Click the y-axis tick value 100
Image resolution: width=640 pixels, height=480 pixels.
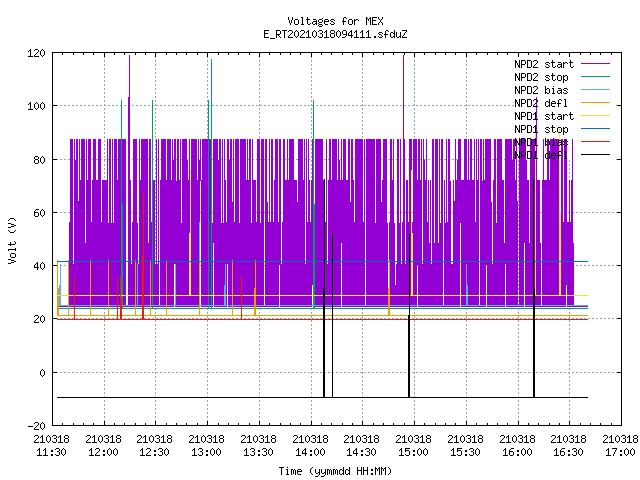click(x=36, y=106)
